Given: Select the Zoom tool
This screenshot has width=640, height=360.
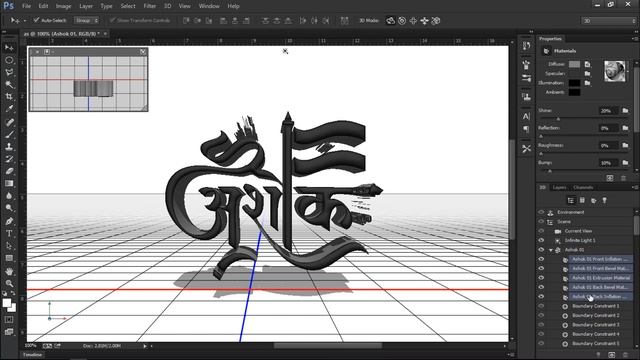Looking at the screenshot, I should [9, 283].
